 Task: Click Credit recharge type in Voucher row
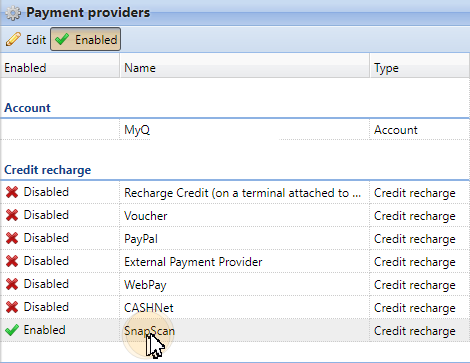coord(415,216)
